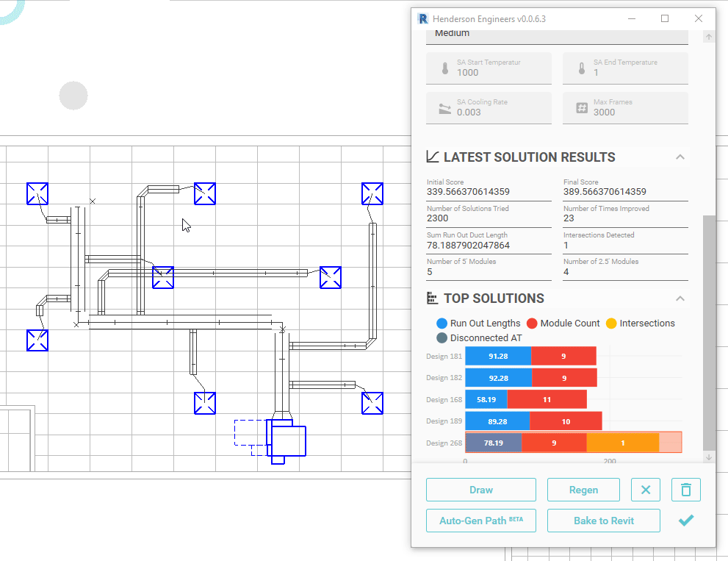Viewport: 728px width, 561px height.
Task: Click the Max Frames input field
Action: (625, 108)
